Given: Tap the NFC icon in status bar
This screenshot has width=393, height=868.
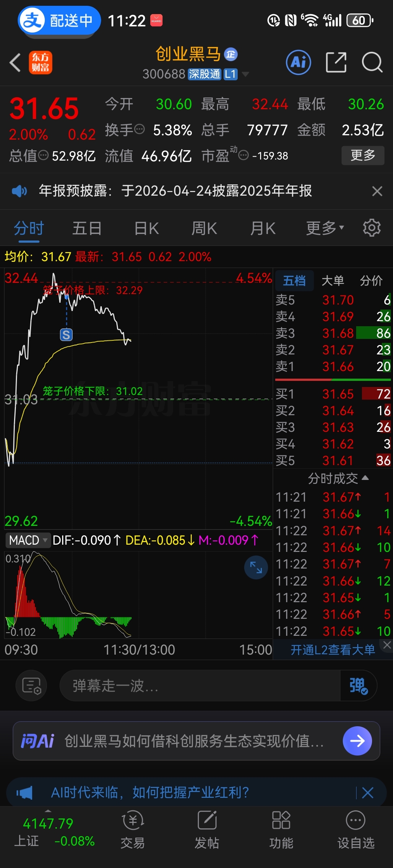Looking at the screenshot, I should (x=291, y=21).
